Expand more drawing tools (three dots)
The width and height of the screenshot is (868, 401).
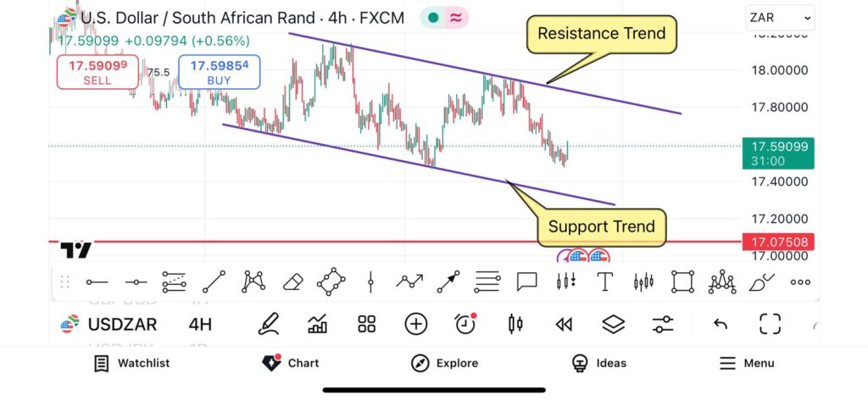coord(800,282)
